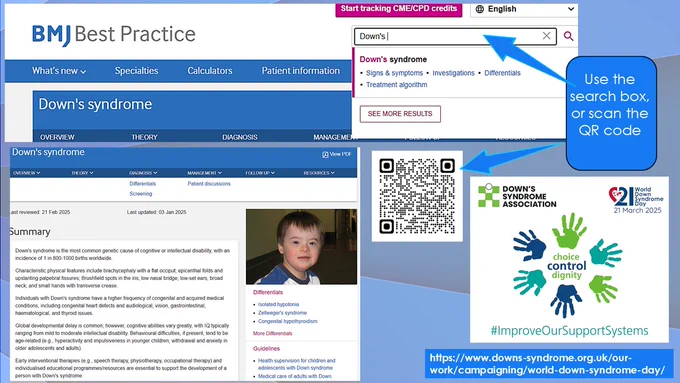The width and height of the screenshot is (680, 383).
Task: Switch to large OVERVIEW tab
Action: click(x=57, y=137)
